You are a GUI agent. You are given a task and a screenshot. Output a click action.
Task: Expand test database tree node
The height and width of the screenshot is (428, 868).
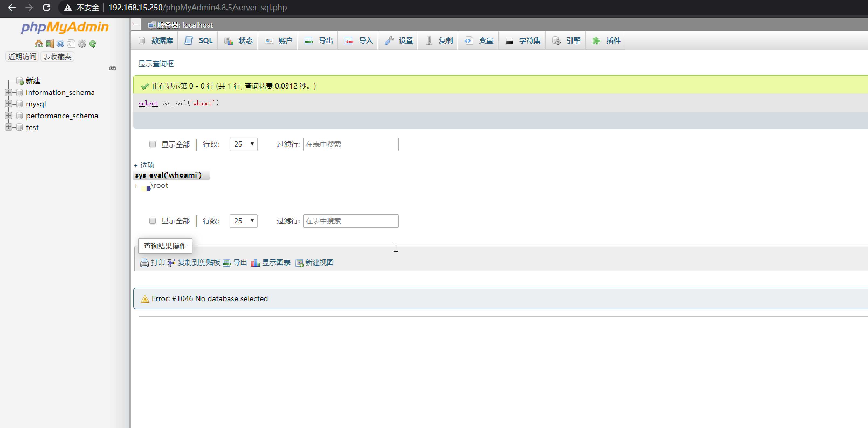point(8,127)
